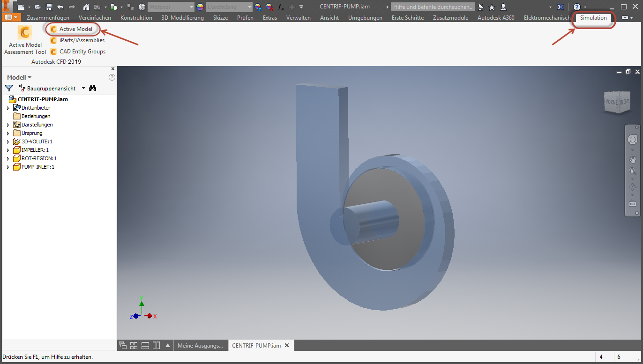Open CAD Entity Groups command
643x364 pixels.
78,52
